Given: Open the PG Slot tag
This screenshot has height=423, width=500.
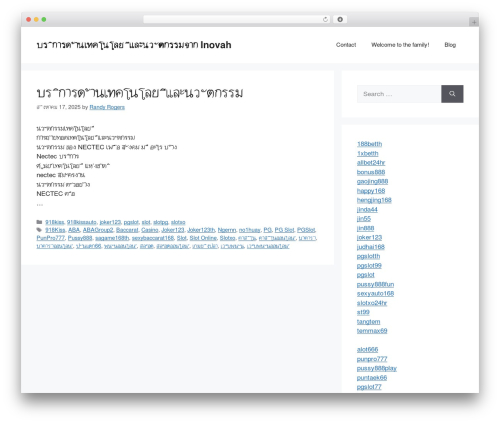Looking at the screenshot, I should tap(284, 230).
